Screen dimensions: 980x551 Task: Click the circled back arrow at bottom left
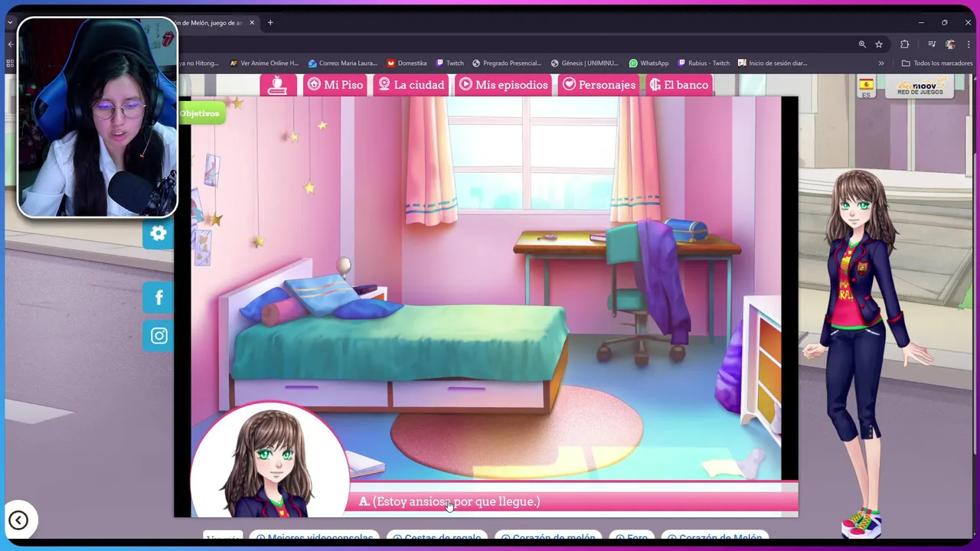18,520
